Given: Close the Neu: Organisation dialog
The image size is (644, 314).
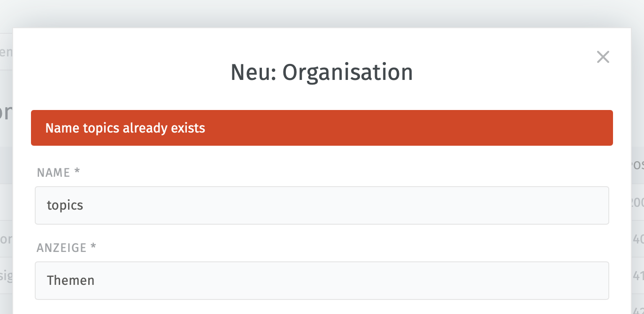Looking at the screenshot, I should click(x=603, y=57).
